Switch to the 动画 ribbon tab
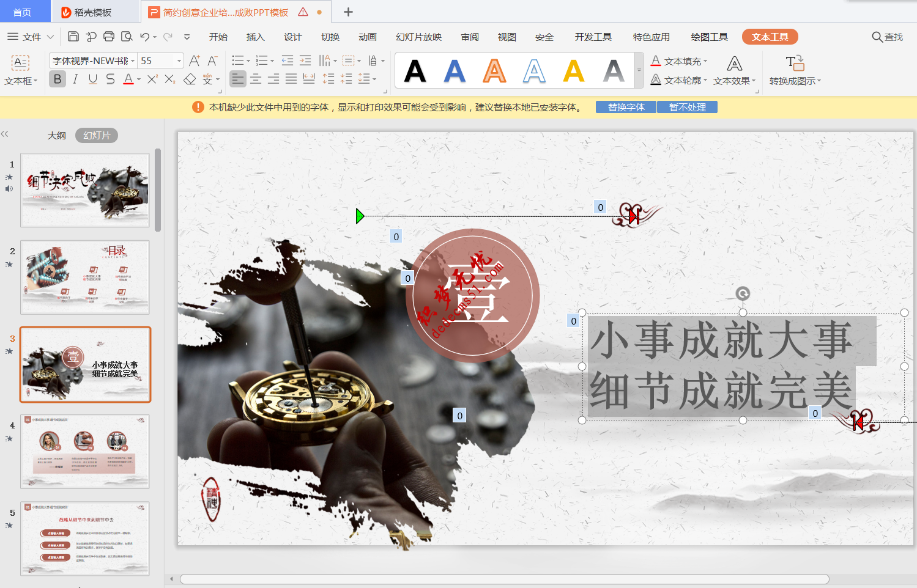This screenshot has width=917, height=588. tap(367, 37)
